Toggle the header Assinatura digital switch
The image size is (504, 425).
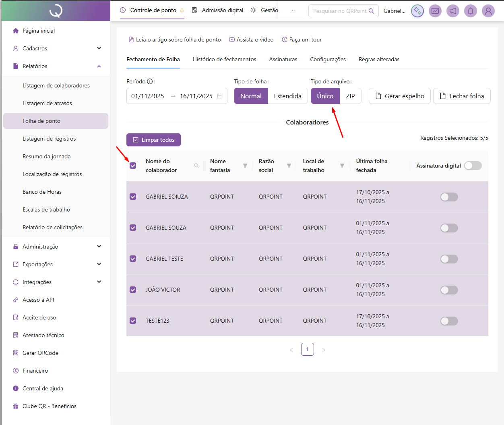click(x=473, y=166)
